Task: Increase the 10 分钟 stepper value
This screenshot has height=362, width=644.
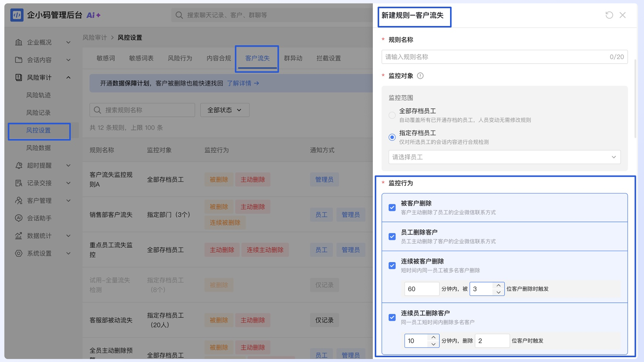Action: tap(433, 337)
